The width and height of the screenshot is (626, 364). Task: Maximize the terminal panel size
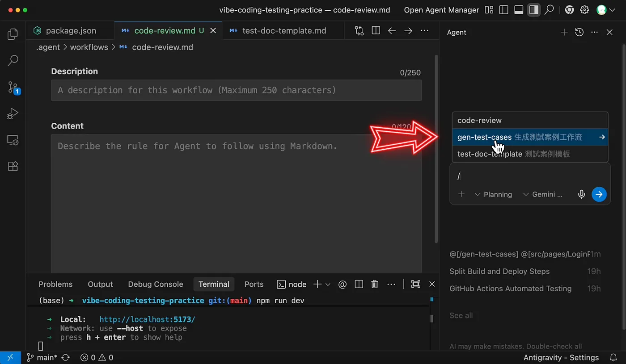[x=415, y=284]
